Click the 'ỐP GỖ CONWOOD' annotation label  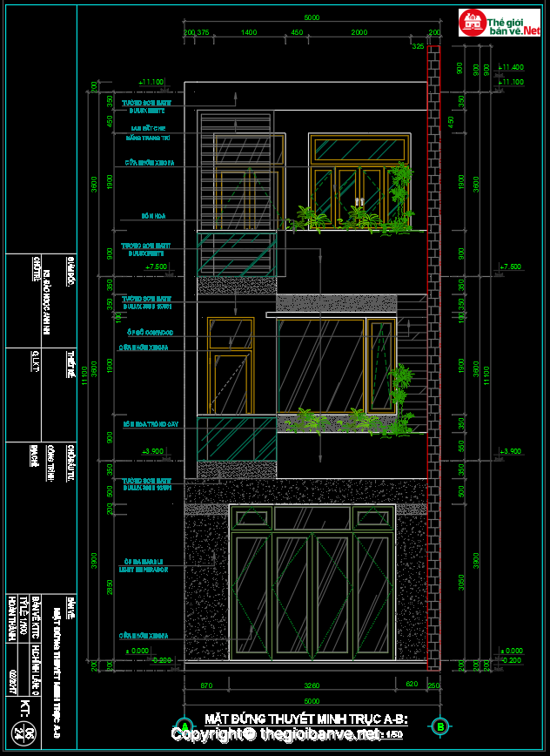point(151,333)
